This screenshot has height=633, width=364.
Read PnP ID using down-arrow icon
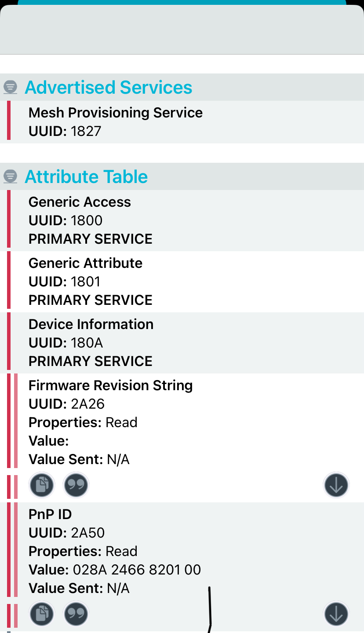[x=336, y=614]
